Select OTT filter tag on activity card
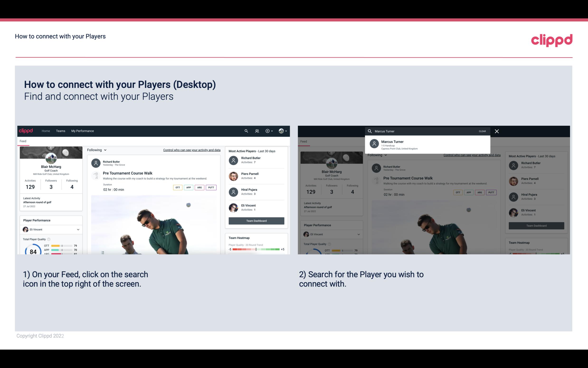 point(177,187)
